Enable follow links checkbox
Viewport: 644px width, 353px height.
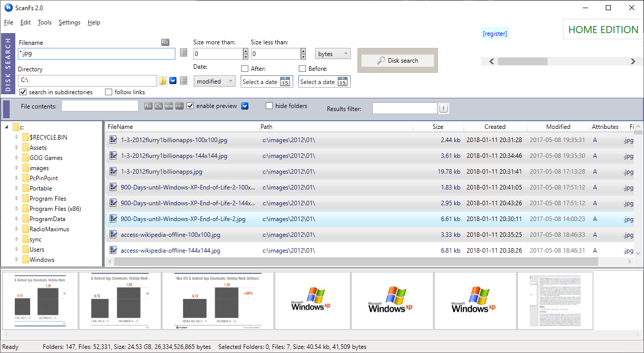click(109, 92)
